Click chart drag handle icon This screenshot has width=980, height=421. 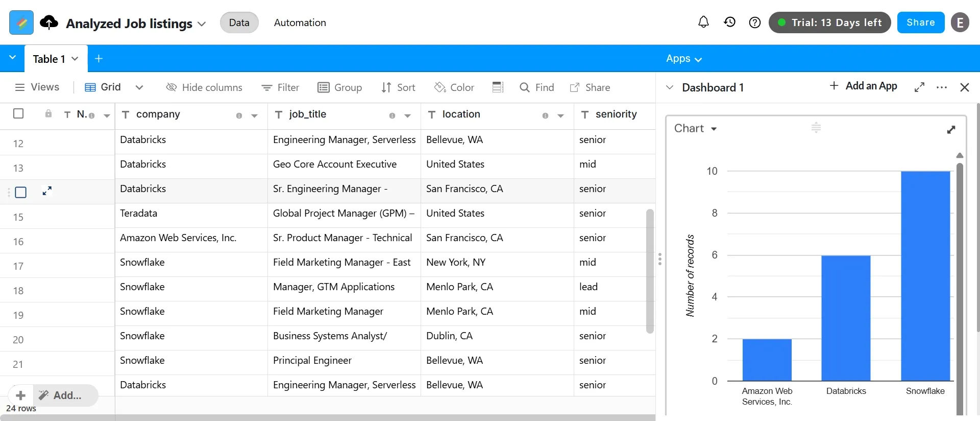(816, 128)
